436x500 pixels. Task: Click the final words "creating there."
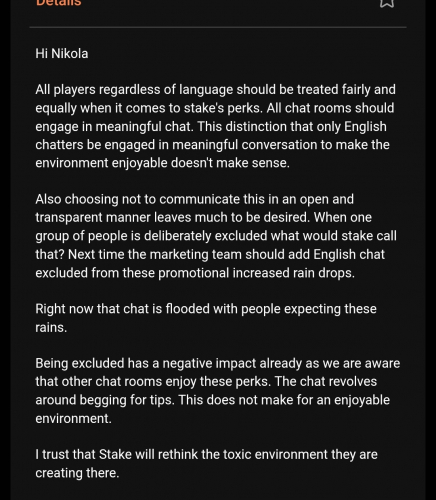(77, 473)
